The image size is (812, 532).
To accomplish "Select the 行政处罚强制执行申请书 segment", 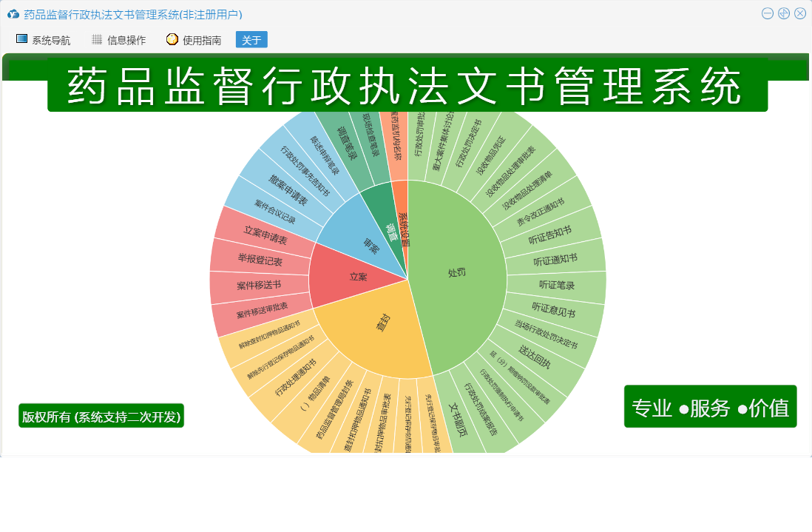I will 501,394.
